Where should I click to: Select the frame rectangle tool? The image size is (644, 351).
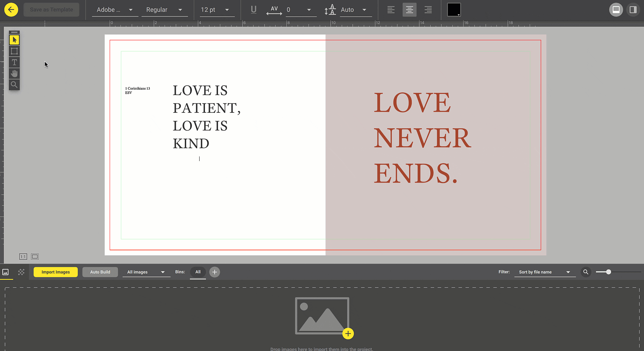point(14,51)
